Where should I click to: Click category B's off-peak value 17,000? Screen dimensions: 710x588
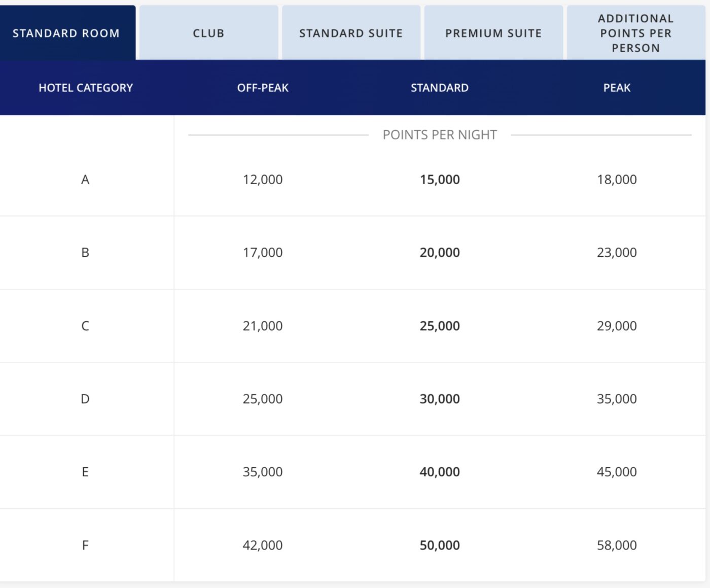pos(262,252)
